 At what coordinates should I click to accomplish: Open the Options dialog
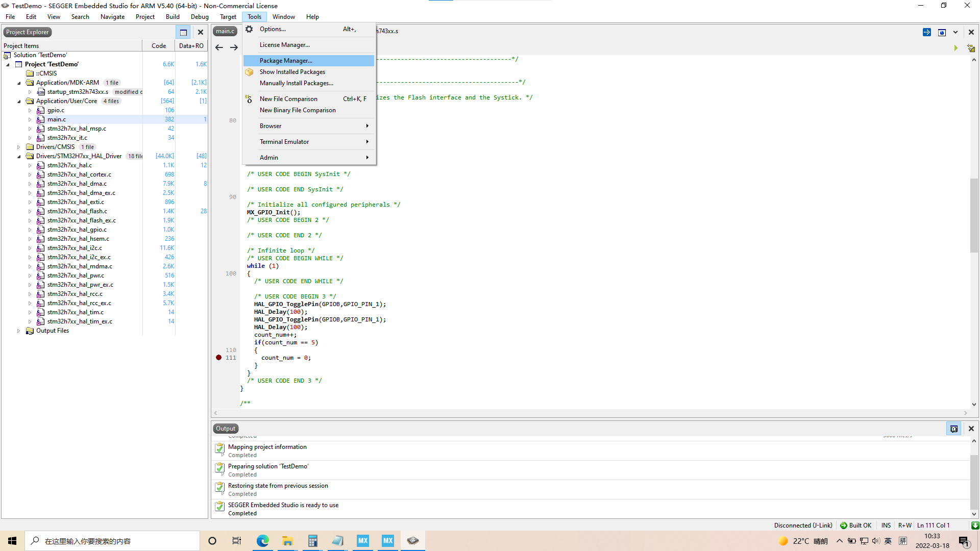point(272,28)
